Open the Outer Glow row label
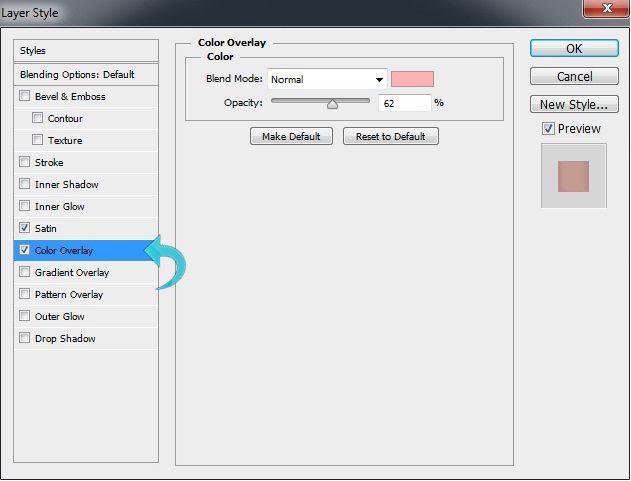 (60, 316)
